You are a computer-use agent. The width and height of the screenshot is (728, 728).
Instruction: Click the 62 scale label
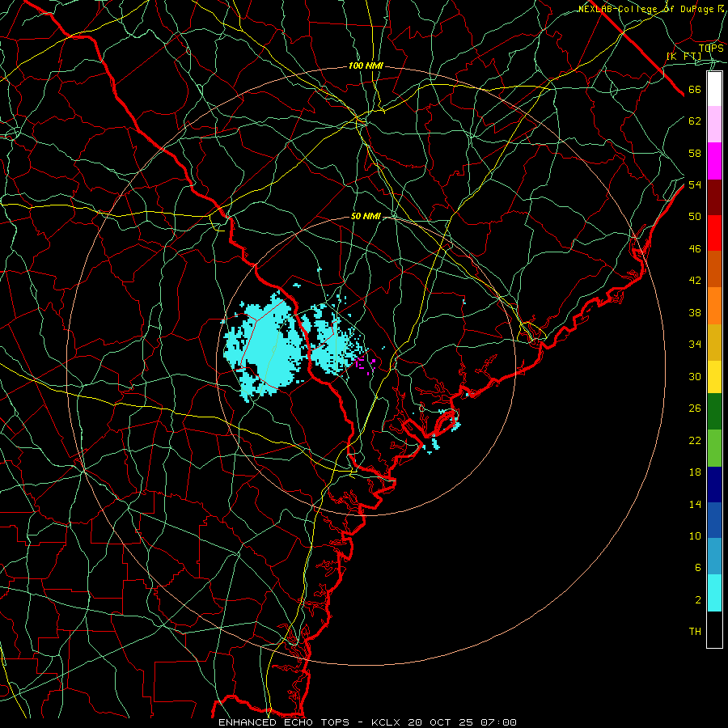695,121
